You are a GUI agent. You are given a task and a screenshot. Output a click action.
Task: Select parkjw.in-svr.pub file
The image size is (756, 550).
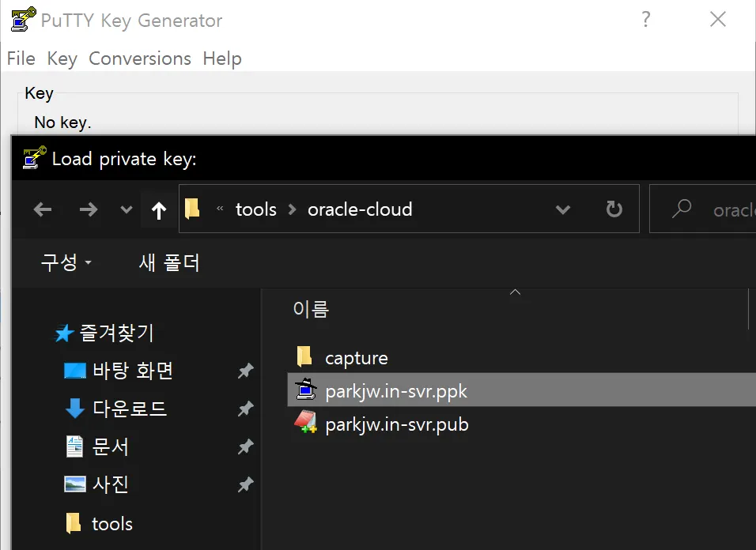[397, 424]
